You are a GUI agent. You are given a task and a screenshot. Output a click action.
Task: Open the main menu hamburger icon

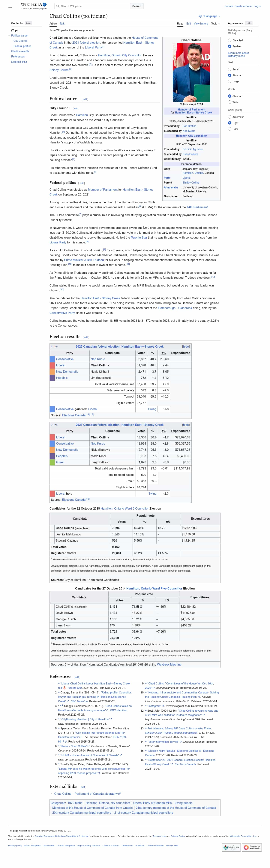pos(10,6)
